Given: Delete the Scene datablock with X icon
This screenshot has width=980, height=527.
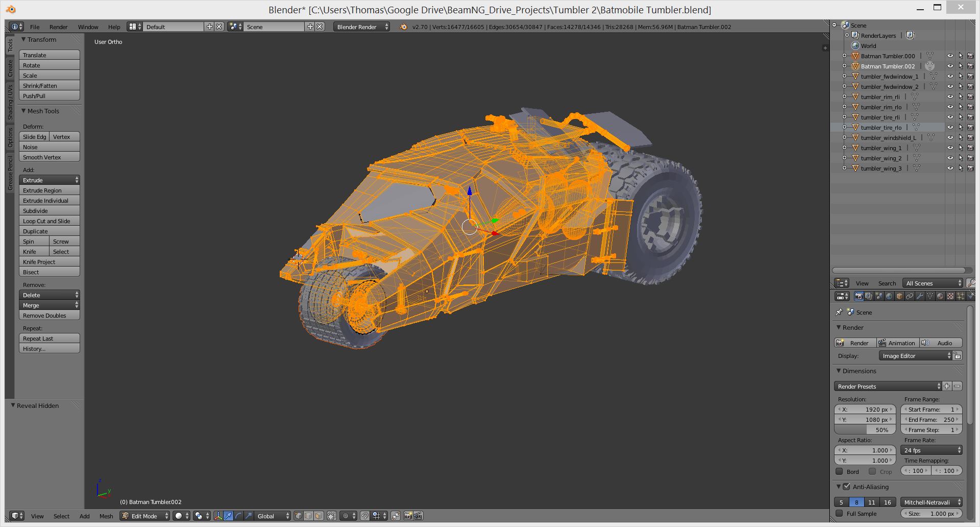Looking at the screenshot, I should tap(320, 27).
